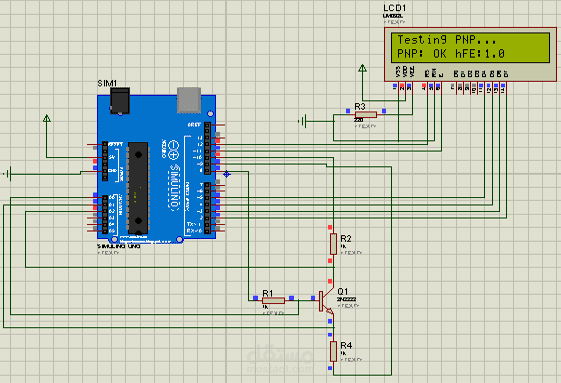The height and width of the screenshot is (383, 561).
Task: Click the Arduino analog pin header
Action: pyautogui.click(x=105, y=214)
